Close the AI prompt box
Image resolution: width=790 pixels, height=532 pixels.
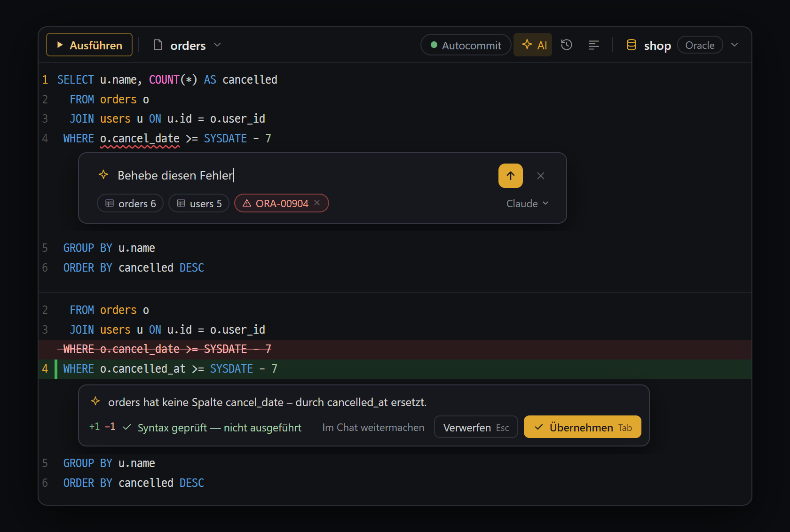[541, 176]
